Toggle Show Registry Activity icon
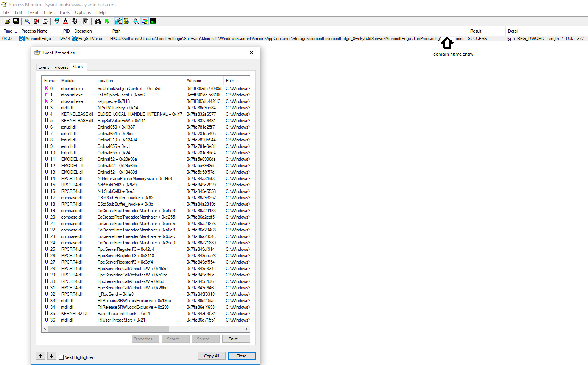The height and width of the screenshot is (365, 588). (119, 21)
